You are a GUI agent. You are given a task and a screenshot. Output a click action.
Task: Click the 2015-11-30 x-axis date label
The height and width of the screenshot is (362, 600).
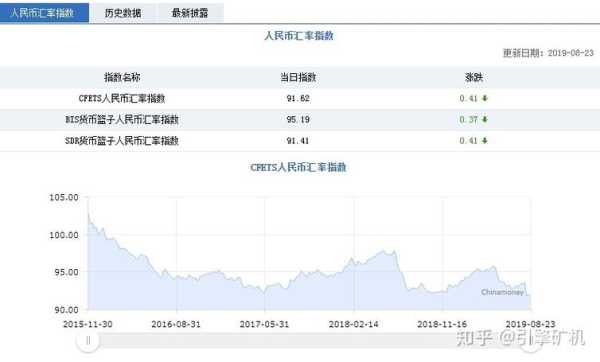click(x=88, y=324)
